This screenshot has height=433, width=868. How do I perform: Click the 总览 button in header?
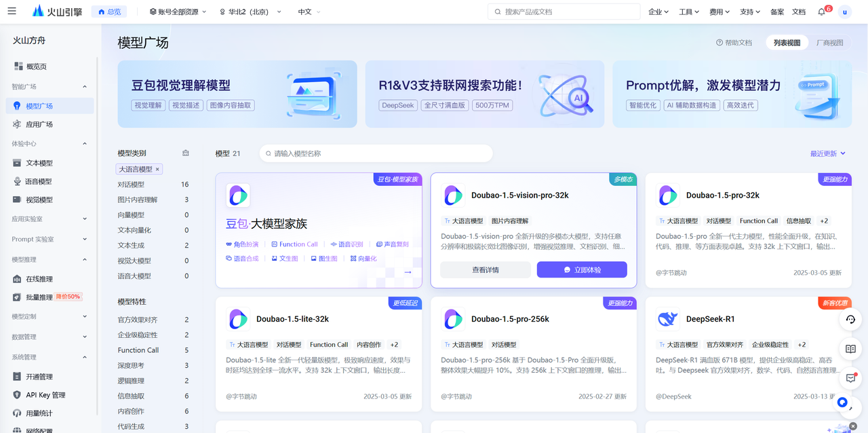(109, 12)
